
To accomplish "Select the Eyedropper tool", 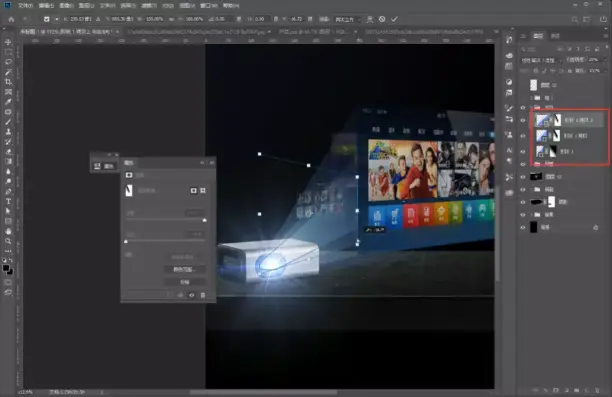I will pyautogui.click(x=8, y=102).
